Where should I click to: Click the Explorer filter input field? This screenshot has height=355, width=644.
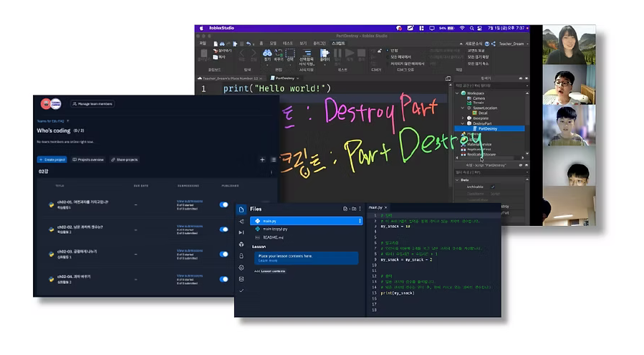tap(491, 85)
